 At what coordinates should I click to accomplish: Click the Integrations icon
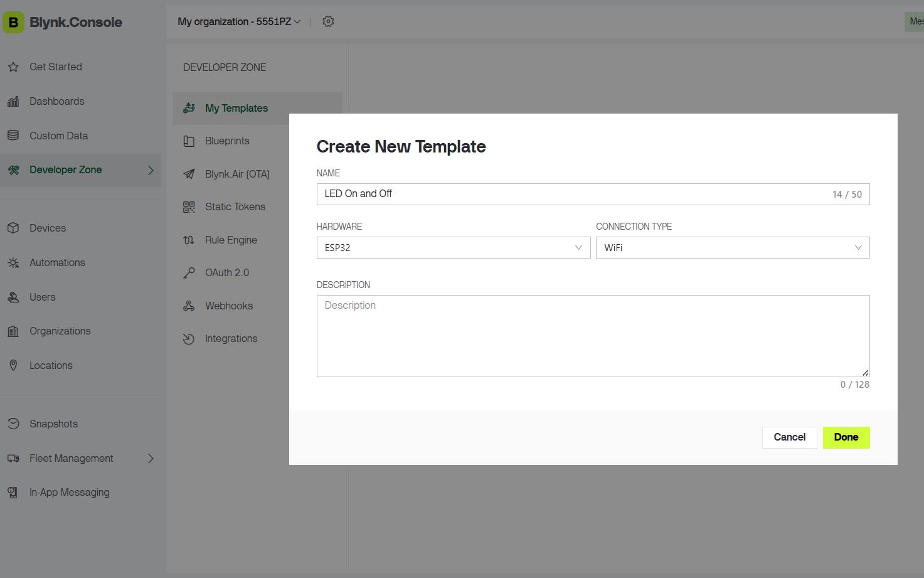pyautogui.click(x=189, y=339)
